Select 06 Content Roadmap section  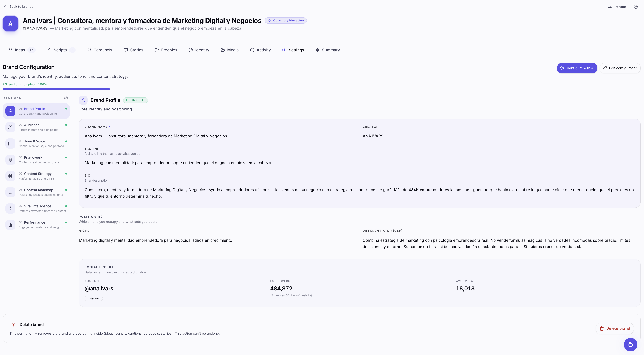(36, 192)
